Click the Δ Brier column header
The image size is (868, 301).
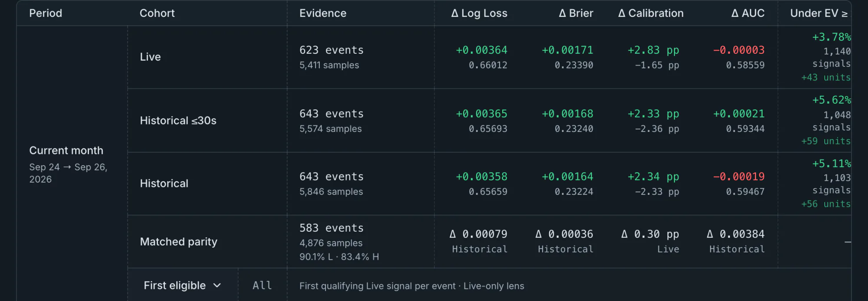tap(576, 13)
